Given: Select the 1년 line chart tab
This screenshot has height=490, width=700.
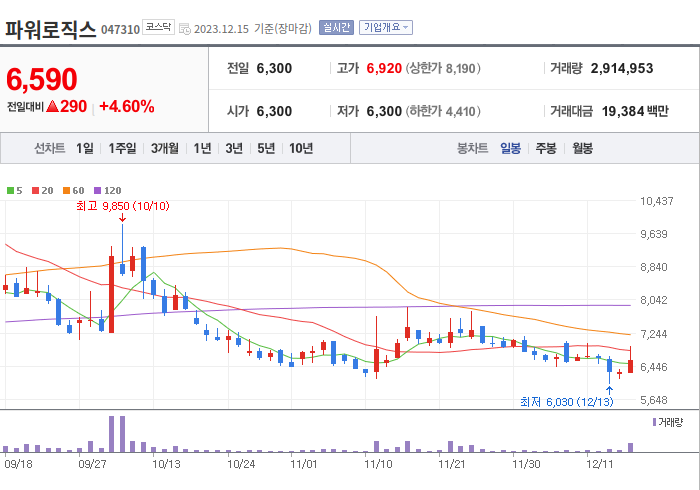Looking at the screenshot, I should (202, 148).
